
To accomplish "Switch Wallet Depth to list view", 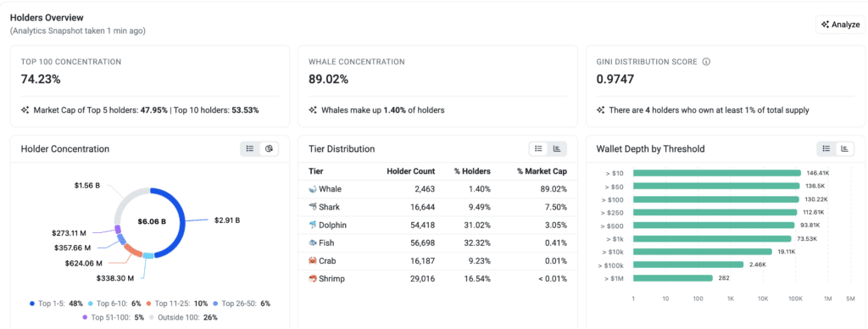I will 826,148.
